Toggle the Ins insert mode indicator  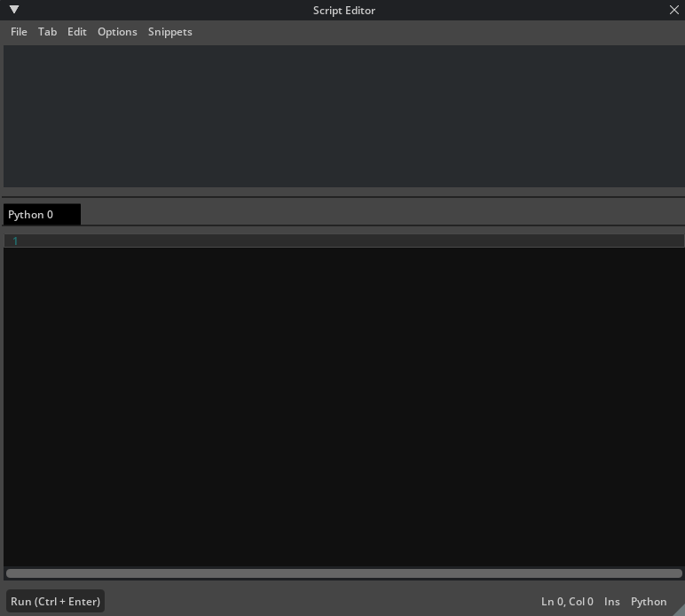(x=611, y=602)
